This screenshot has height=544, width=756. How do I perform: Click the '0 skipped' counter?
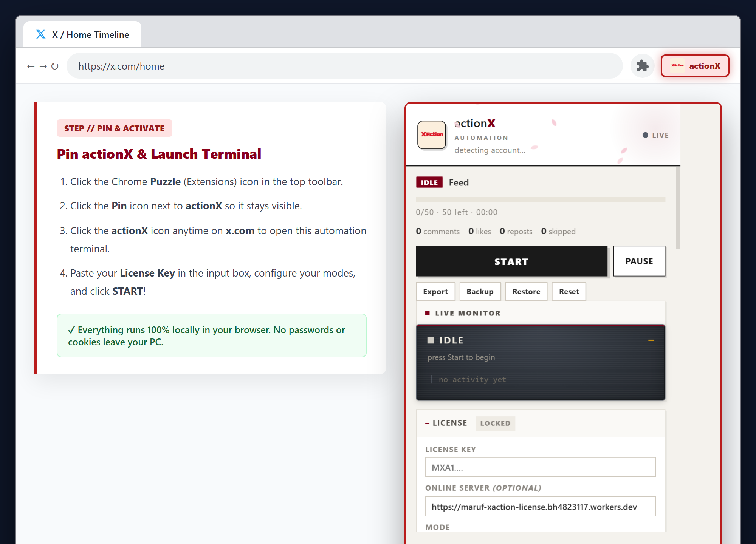[x=558, y=231]
